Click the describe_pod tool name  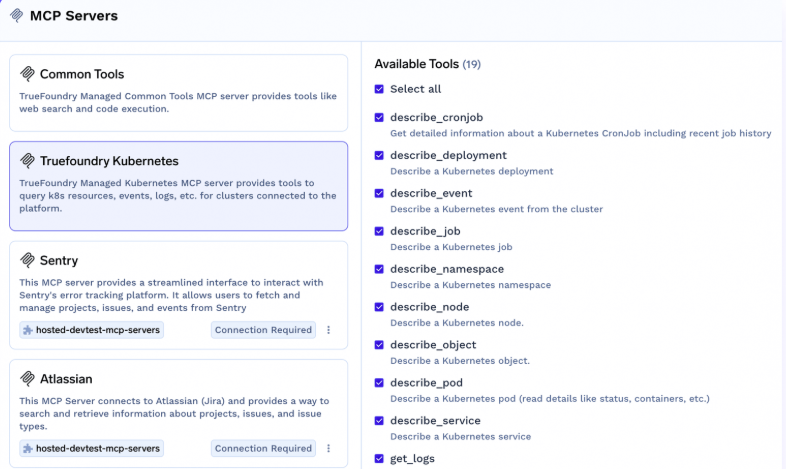[427, 383]
